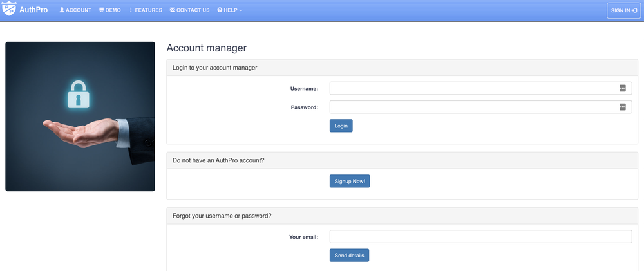Open the Contact Us page
Image resolution: width=644 pixels, height=271 pixels.
click(190, 10)
